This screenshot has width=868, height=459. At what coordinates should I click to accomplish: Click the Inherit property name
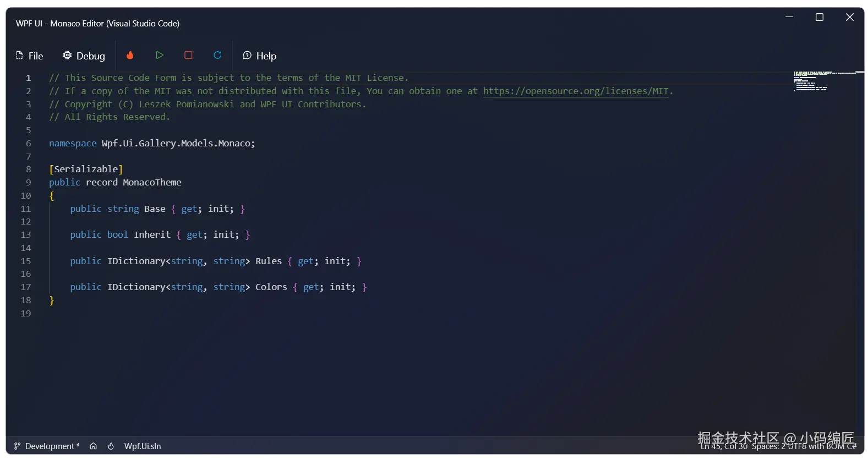[x=152, y=234]
